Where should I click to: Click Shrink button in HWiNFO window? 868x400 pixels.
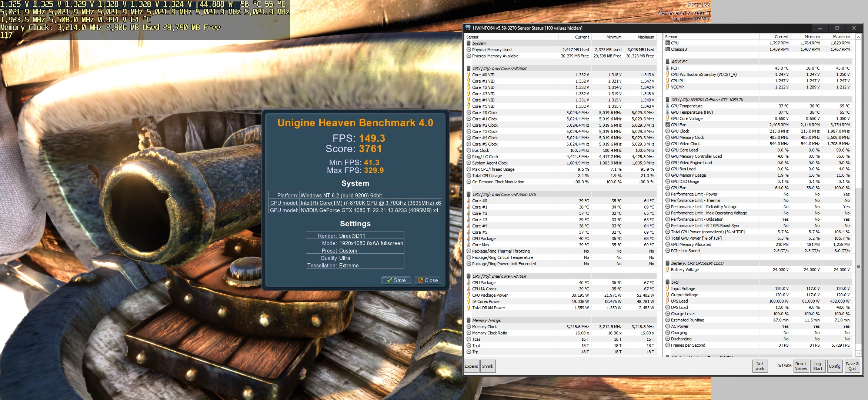pyautogui.click(x=488, y=366)
